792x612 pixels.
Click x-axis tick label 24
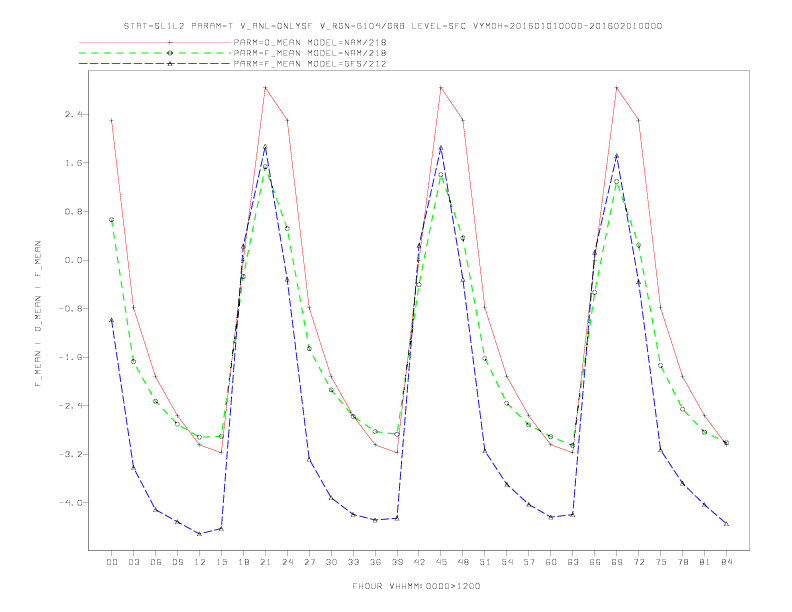tap(287, 562)
